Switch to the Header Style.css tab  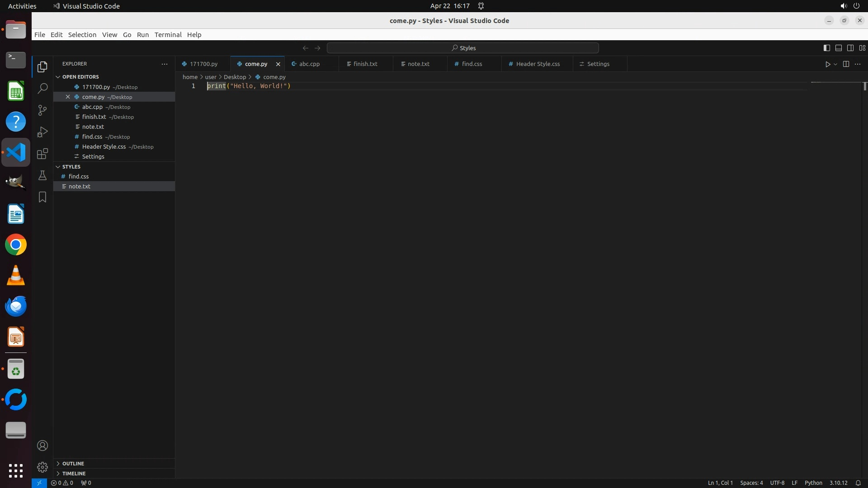[538, 64]
